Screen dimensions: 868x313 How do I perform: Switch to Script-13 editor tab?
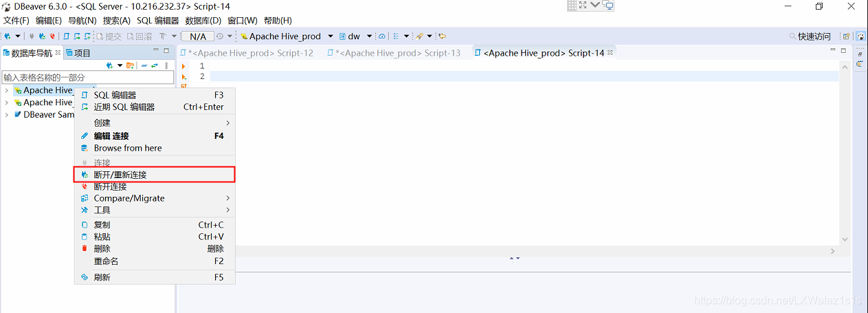pos(394,53)
